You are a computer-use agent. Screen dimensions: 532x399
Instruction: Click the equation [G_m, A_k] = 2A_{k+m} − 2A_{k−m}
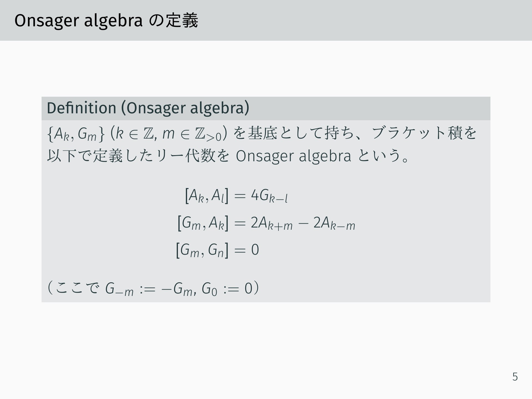coord(266,223)
